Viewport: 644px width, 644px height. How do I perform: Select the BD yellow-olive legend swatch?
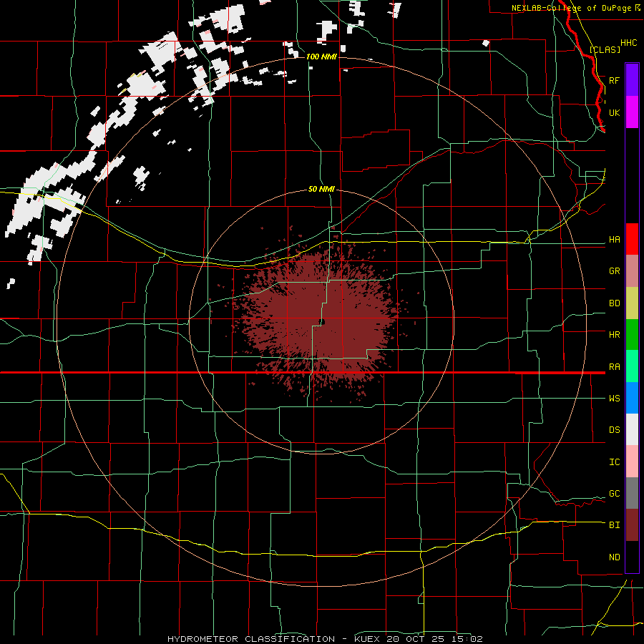(x=632, y=303)
